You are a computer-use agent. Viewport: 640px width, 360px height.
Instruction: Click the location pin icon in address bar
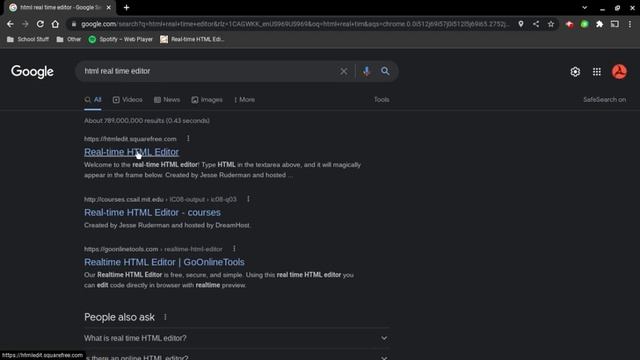pyautogui.click(x=521, y=24)
